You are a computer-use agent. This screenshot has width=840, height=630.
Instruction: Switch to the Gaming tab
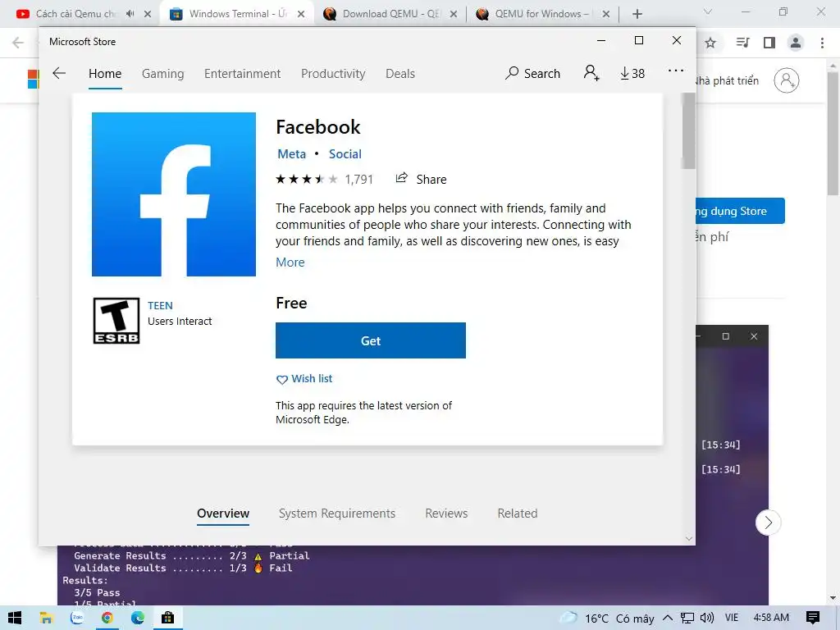coord(163,74)
